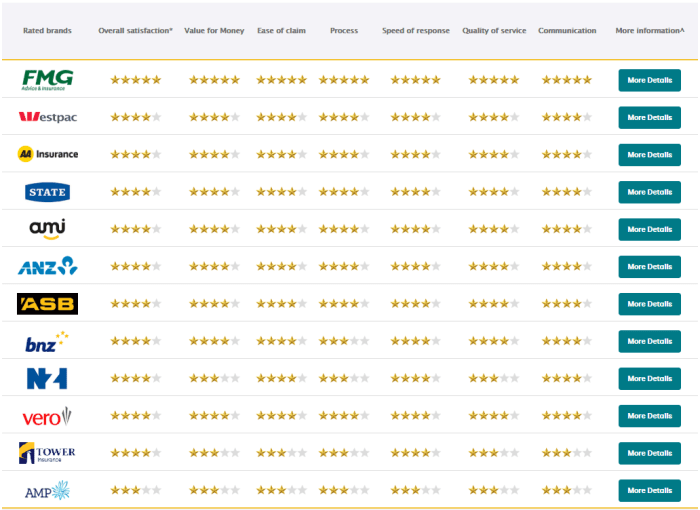
Task: Click the Communication column header
Action: tap(567, 31)
